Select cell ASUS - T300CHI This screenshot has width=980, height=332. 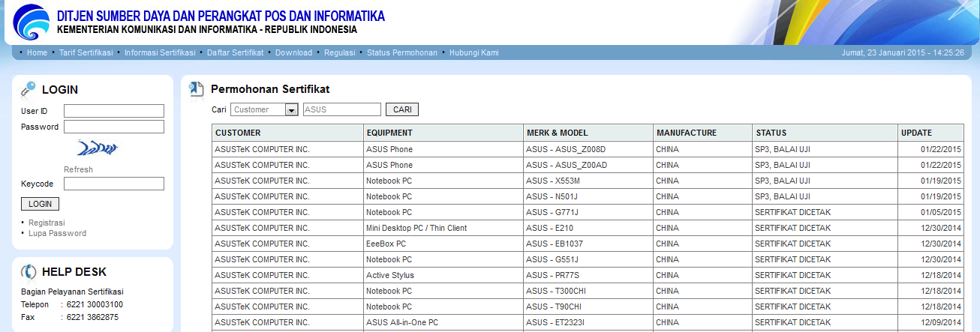coord(588,291)
